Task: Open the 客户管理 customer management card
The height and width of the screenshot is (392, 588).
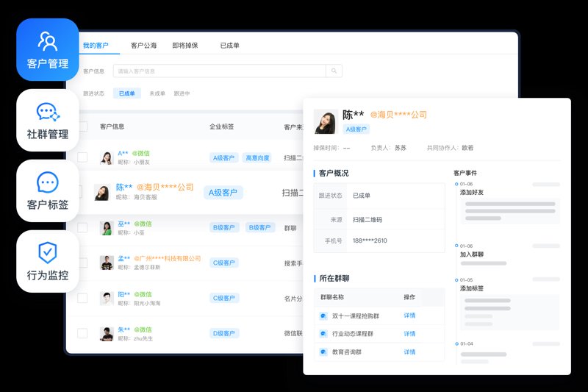Action: (x=48, y=49)
